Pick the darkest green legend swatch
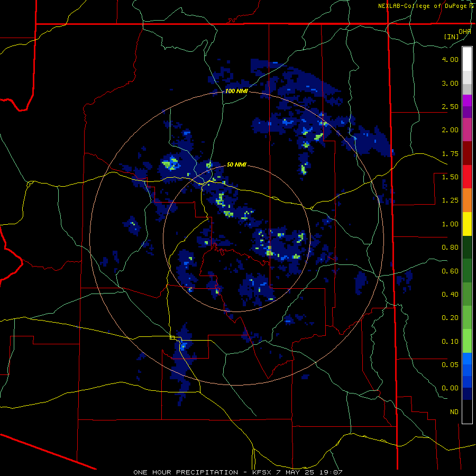The height and width of the screenshot is (476, 476). coord(467,247)
